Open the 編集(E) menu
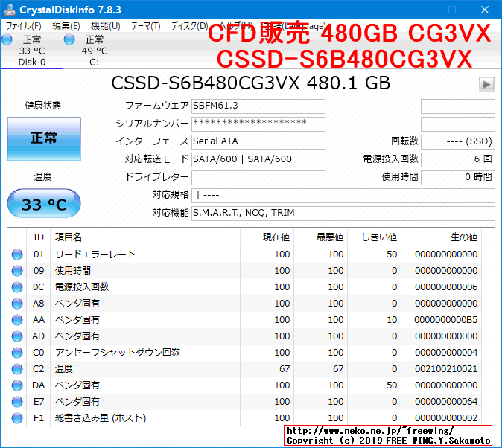 [x=66, y=26]
